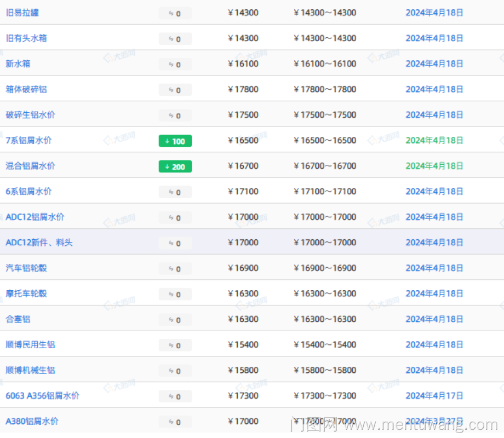Open the 6063 A356铝屑水价 link

point(43,396)
